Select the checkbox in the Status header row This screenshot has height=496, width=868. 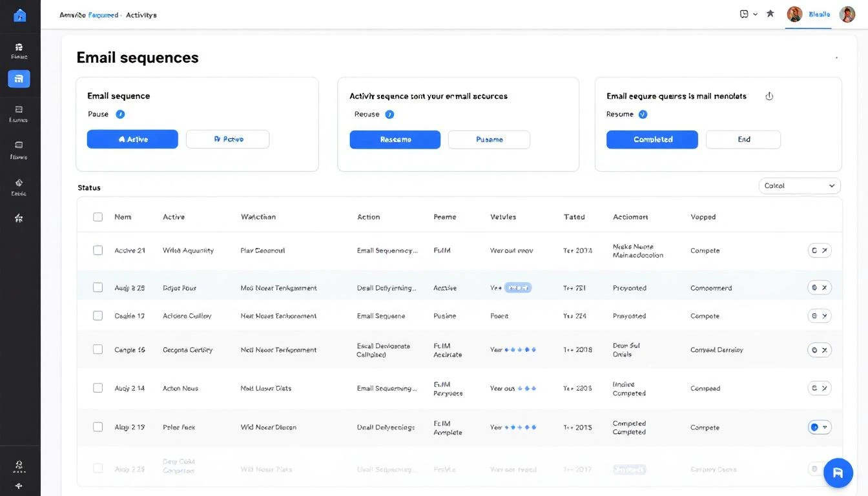tap(98, 216)
